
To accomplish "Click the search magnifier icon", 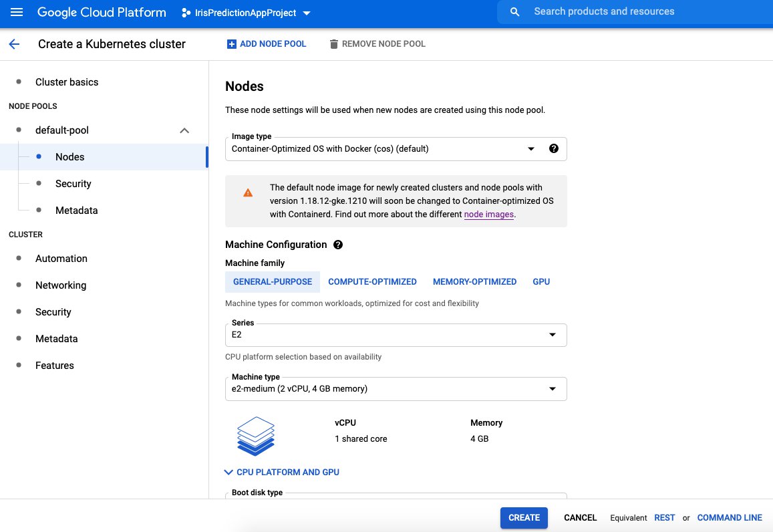I will pyautogui.click(x=514, y=12).
